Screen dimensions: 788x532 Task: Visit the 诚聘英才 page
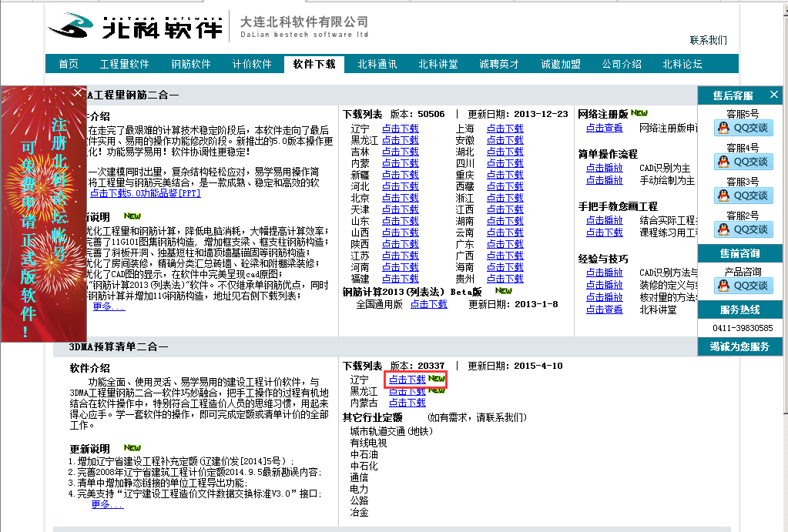tap(499, 64)
